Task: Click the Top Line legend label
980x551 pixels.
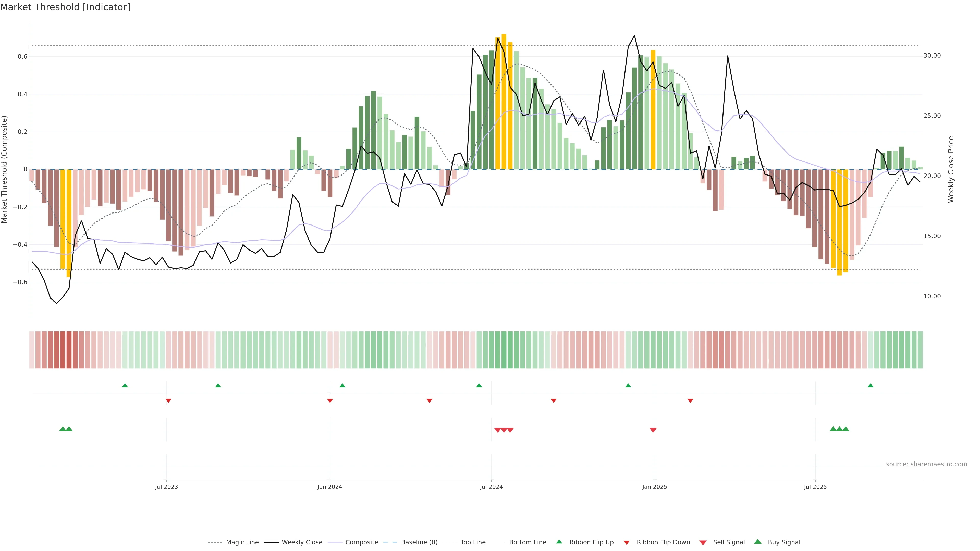Action: 473,542
